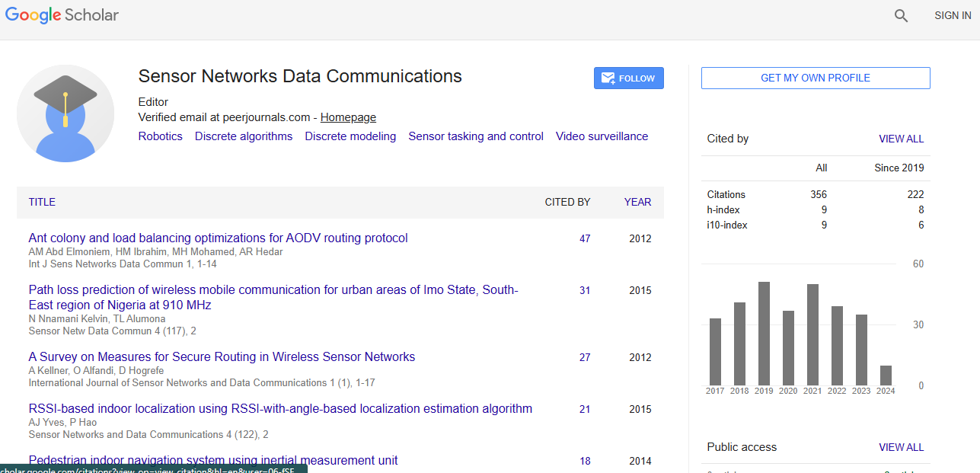Open Ant colony AODV routing article
The height and width of the screenshot is (473, 980).
point(218,238)
